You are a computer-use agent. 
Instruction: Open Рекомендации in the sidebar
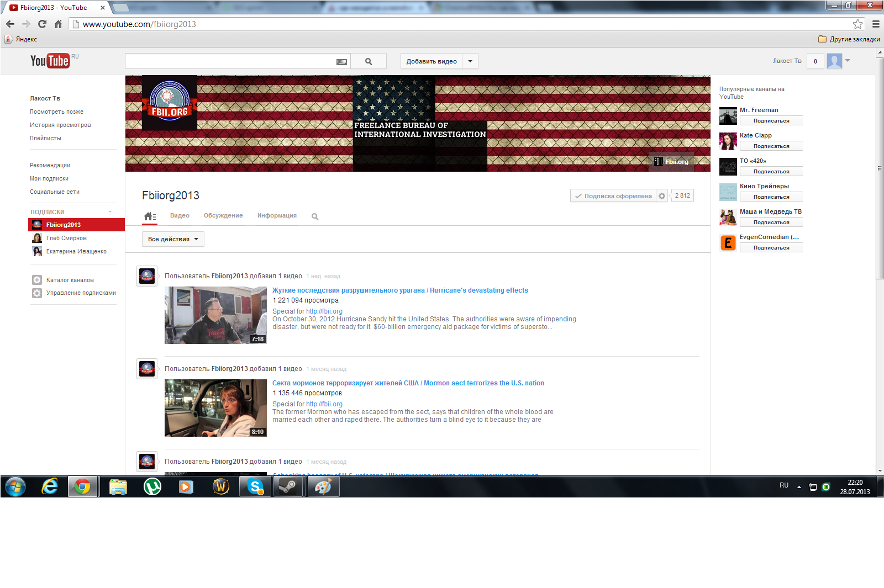pos(50,165)
